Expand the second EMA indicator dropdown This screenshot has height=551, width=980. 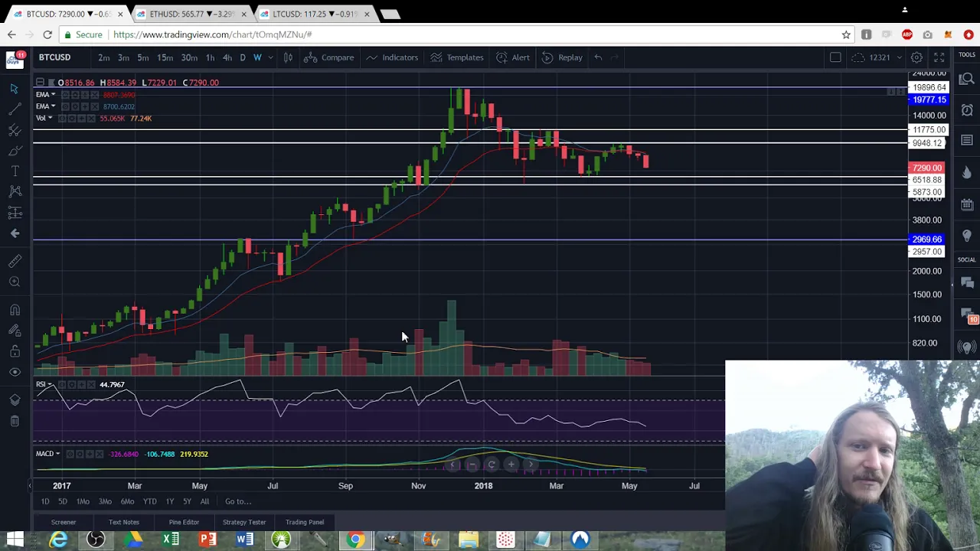[53, 106]
